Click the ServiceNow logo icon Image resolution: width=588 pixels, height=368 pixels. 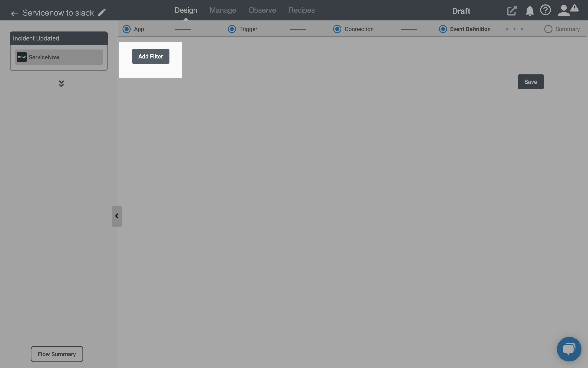click(x=22, y=57)
